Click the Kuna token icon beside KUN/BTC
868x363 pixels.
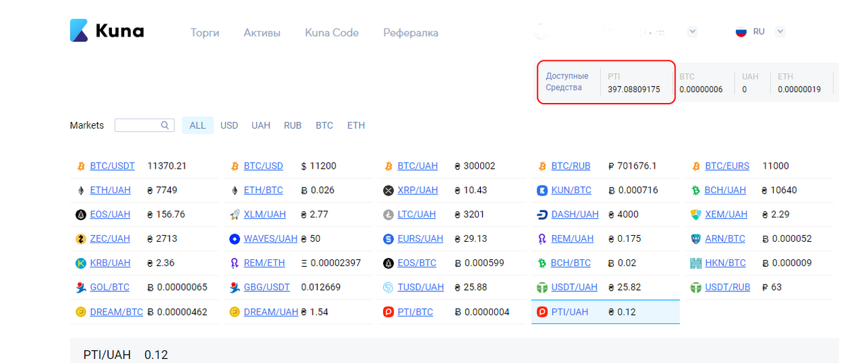(542, 190)
